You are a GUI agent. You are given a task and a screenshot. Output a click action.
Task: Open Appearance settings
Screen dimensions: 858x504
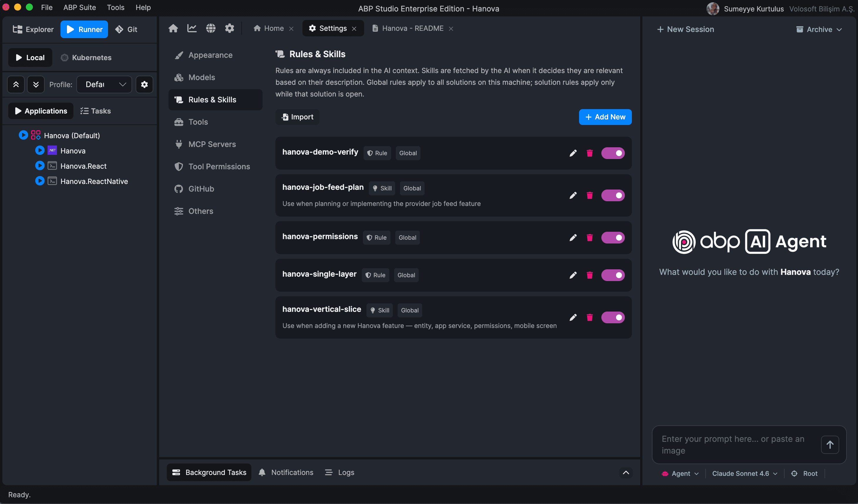point(216,55)
